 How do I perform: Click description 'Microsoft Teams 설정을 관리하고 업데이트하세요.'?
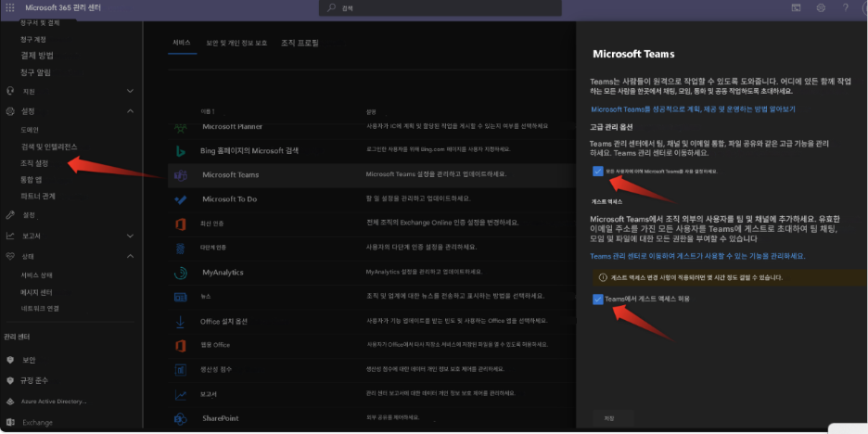(x=436, y=174)
